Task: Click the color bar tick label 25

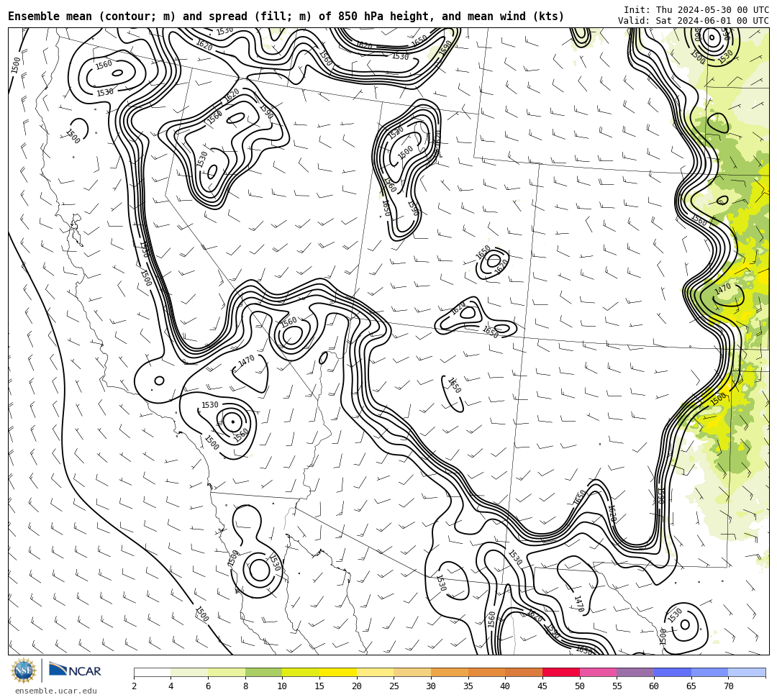Action: (394, 686)
